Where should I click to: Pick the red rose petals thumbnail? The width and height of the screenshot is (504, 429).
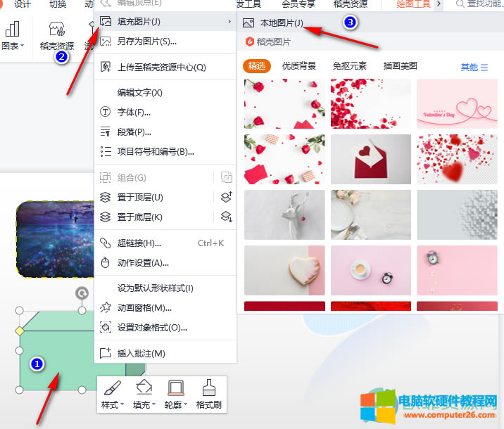click(x=370, y=104)
